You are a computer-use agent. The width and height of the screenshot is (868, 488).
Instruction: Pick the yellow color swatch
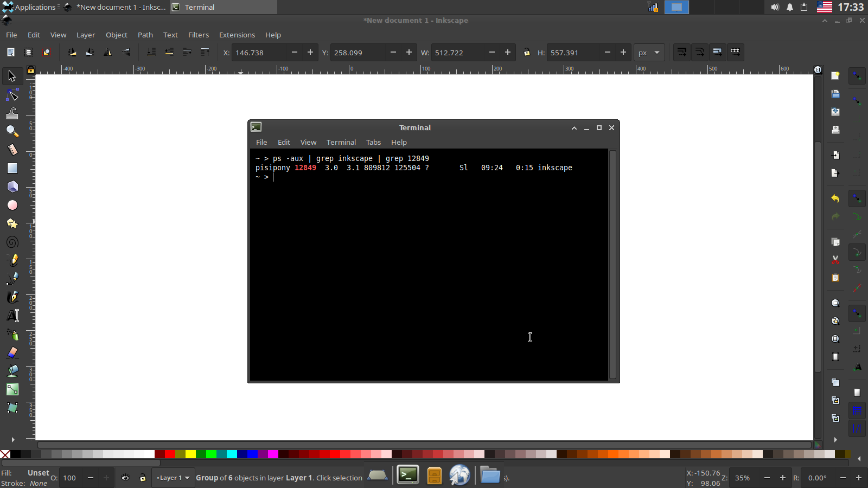pyautogui.click(x=190, y=454)
